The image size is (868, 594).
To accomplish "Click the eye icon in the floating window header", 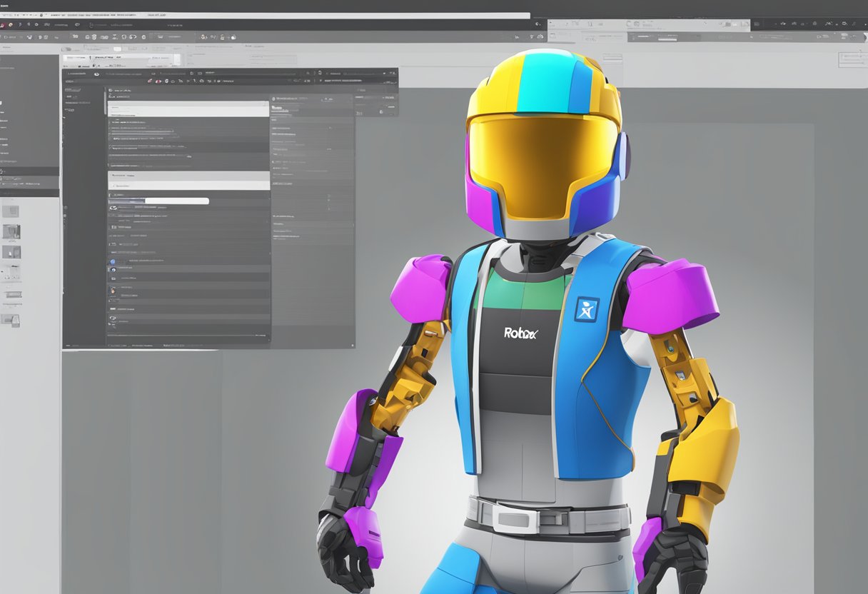I will 96,73.
